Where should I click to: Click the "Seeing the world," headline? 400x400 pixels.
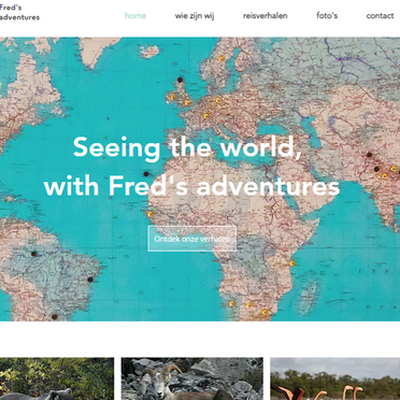point(188,148)
